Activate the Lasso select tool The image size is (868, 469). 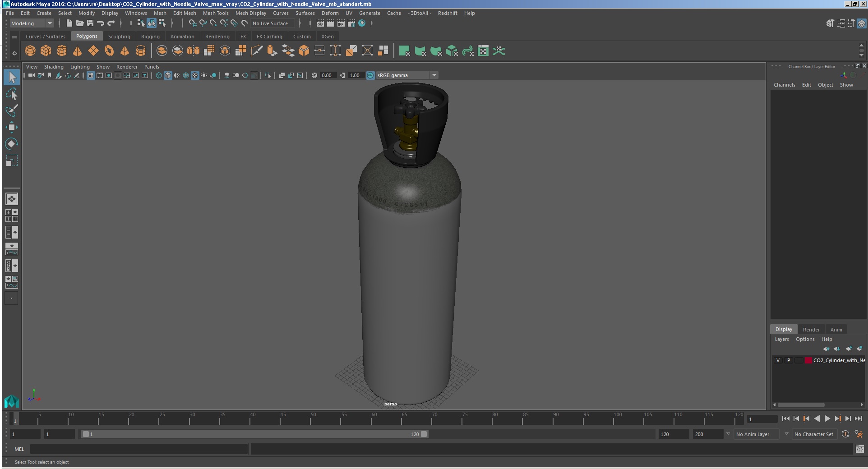coord(12,94)
